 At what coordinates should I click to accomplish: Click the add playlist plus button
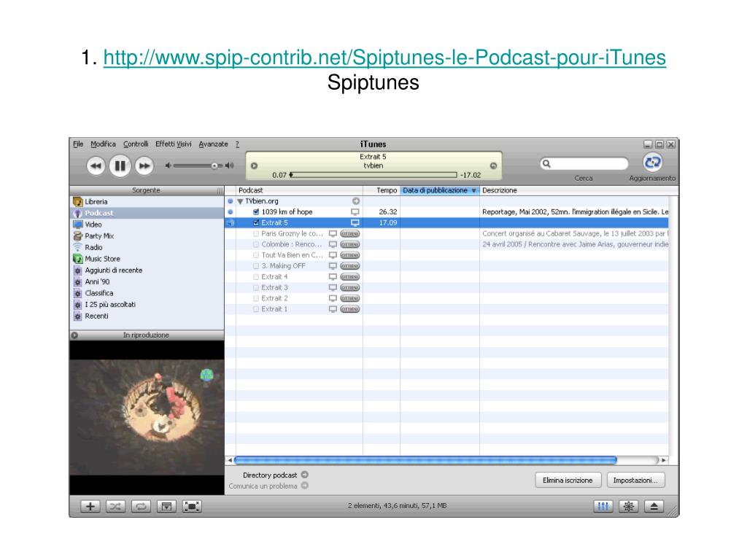point(90,506)
